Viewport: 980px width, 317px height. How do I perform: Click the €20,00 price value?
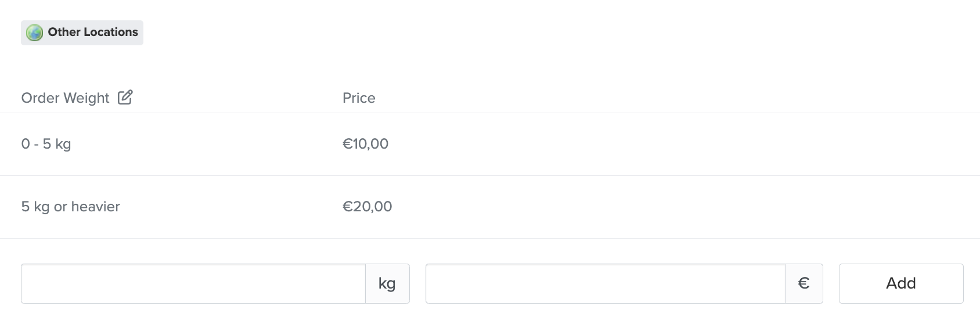(367, 207)
